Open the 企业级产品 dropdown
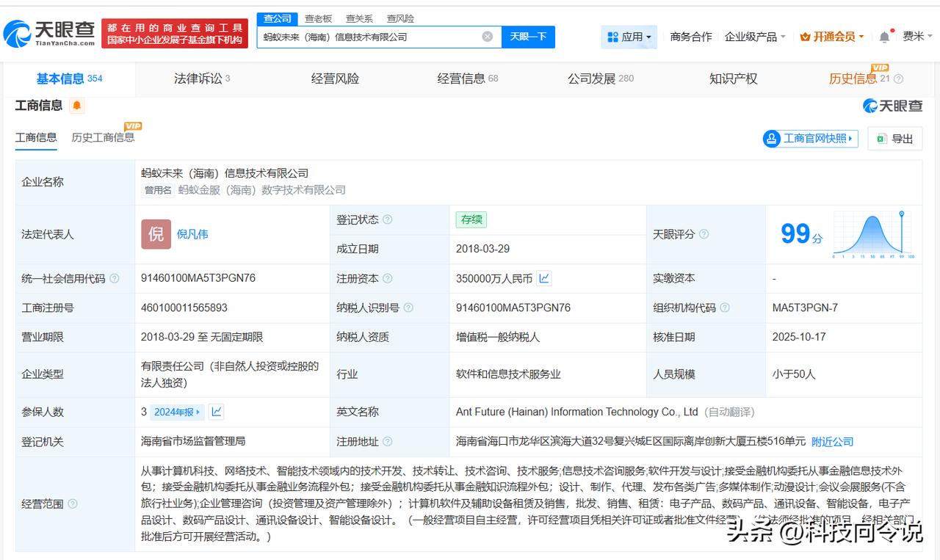This screenshot has width=940, height=560. 755,37
